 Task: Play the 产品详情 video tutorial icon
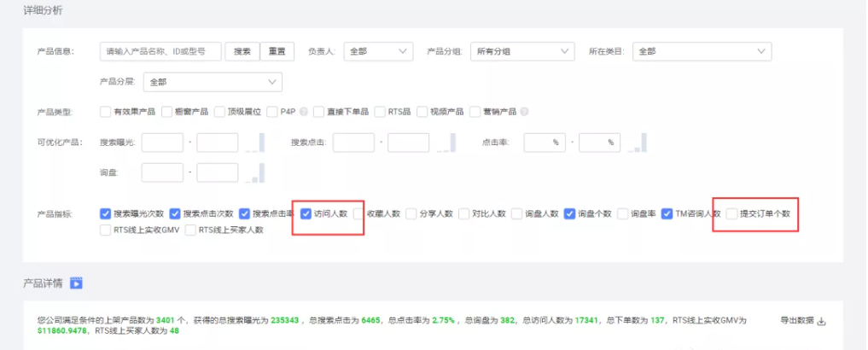point(77,283)
